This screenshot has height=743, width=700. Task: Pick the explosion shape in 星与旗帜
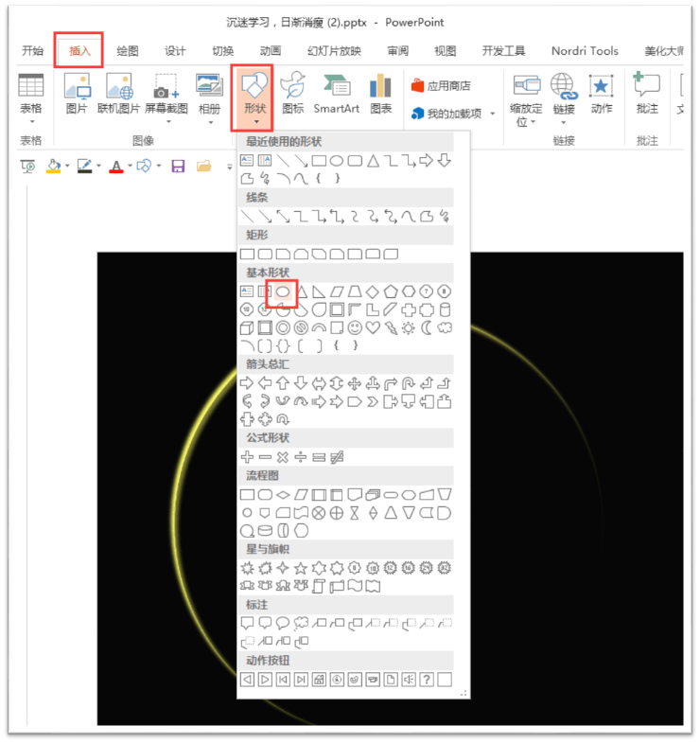(x=247, y=568)
